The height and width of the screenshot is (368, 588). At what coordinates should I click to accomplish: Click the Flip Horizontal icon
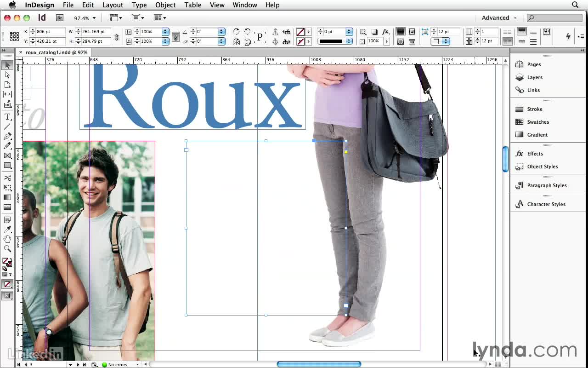(x=236, y=41)
